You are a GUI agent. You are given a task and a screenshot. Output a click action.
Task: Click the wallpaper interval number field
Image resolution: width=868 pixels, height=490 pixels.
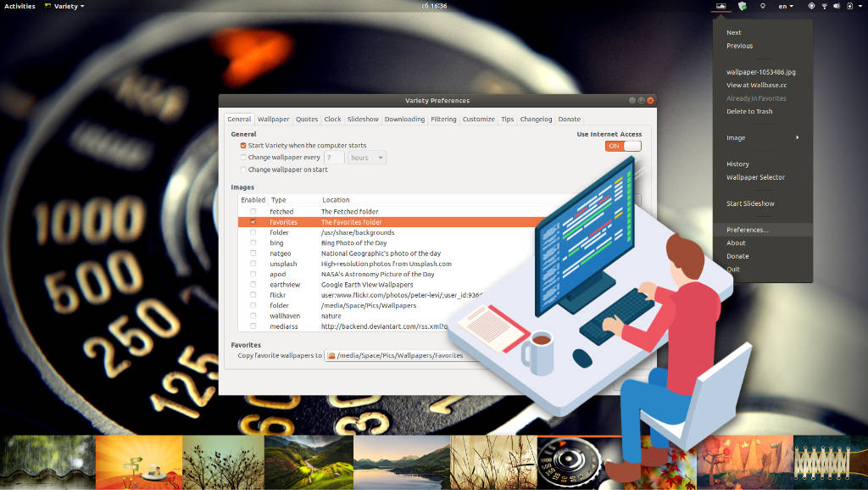[x=334, y=158]
